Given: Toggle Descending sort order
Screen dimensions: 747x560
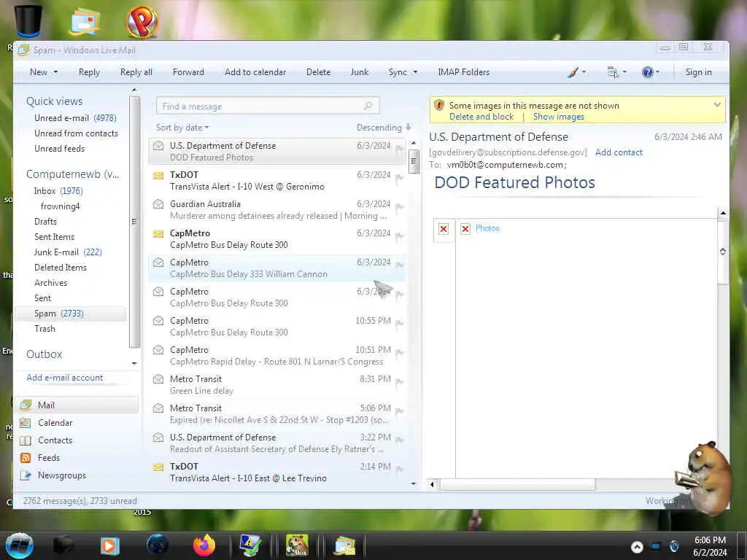Looking at the screenshot, I should pos(384,128).
